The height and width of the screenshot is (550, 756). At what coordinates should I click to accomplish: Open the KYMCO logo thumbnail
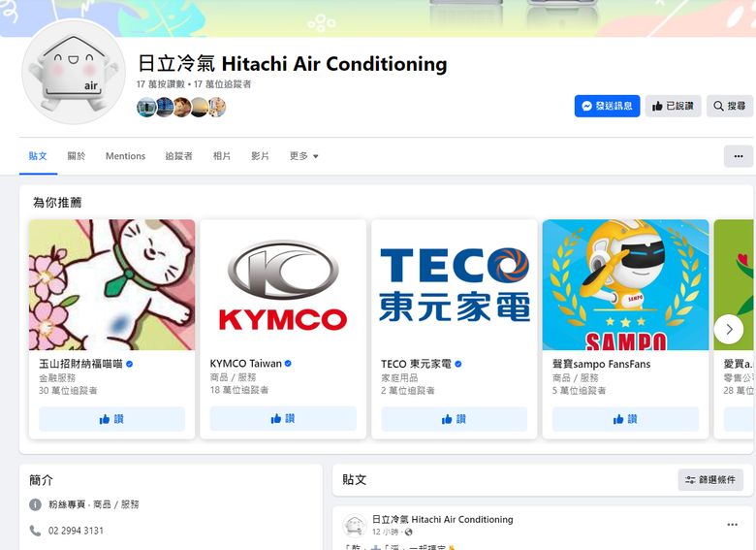tap(283, 284)
